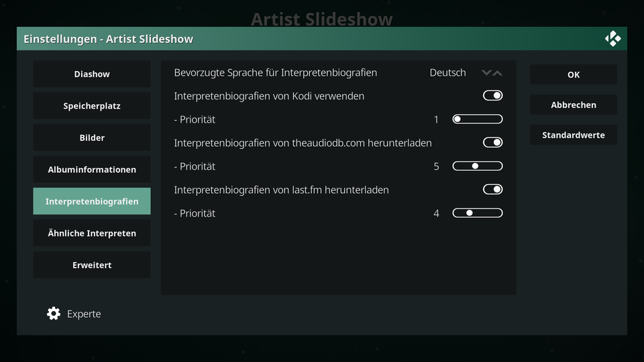Click the Abbrechen button
The height and width of the screenshot is (362, 644).
574,105
